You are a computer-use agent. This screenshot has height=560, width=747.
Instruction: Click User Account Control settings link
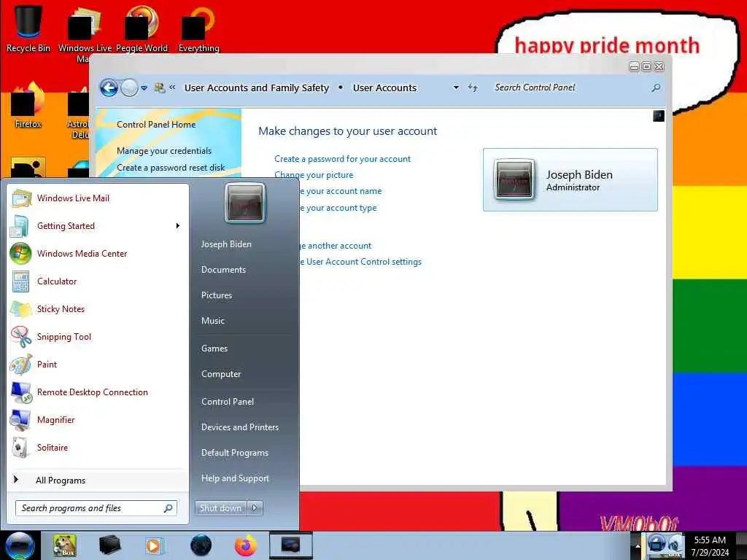pyautogui.click(x=360, y=262)
